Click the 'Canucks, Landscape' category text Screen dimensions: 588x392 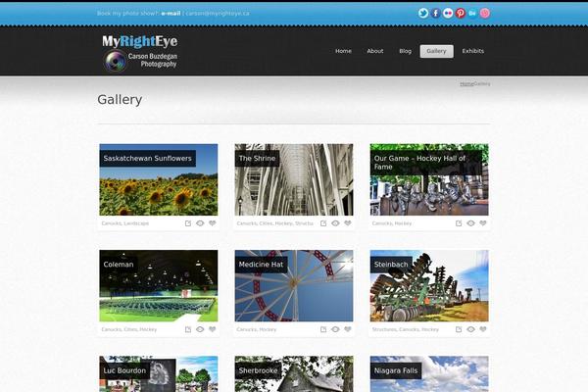(124, 223)
